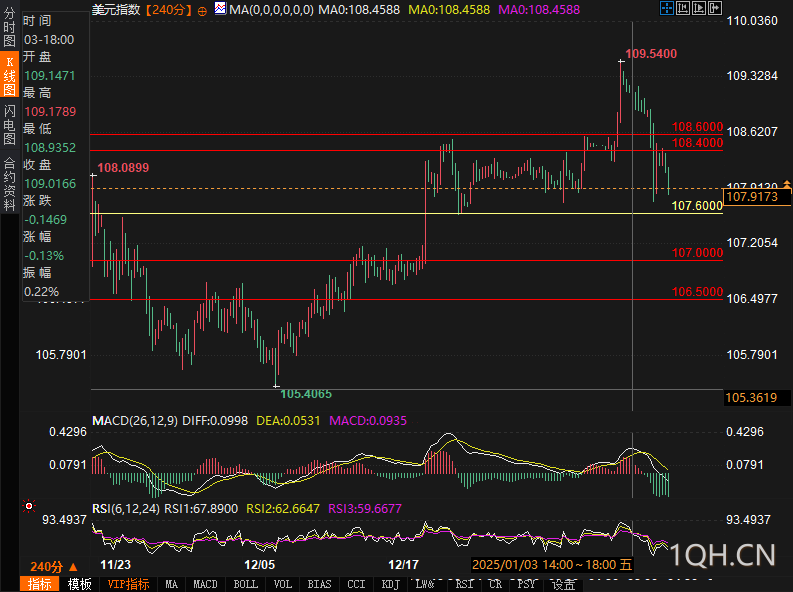Select the PSY indicator button
Image resolution: width=793 pixels, height=592 pixels.
(526, 584)
